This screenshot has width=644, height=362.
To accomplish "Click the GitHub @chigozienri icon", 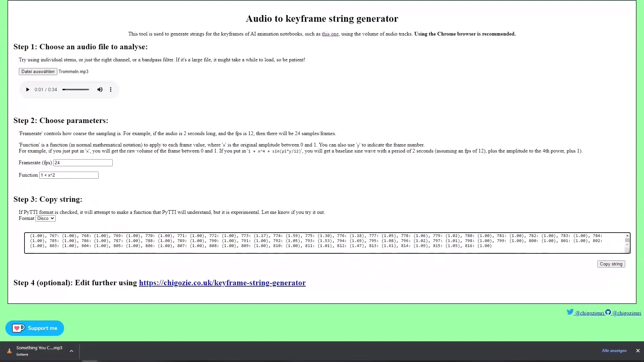I will pyautogui.click(x=608, y=312).
